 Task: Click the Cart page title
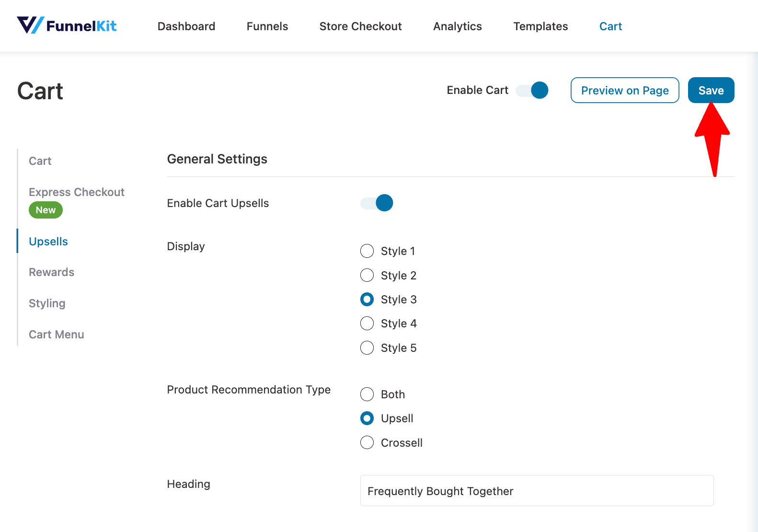click(40, 91)
